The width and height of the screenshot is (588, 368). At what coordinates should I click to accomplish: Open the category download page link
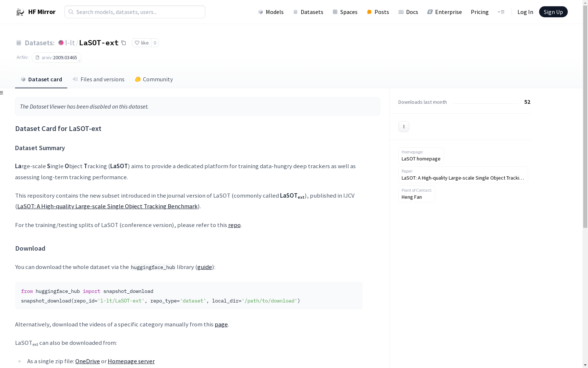click(221, 325)
